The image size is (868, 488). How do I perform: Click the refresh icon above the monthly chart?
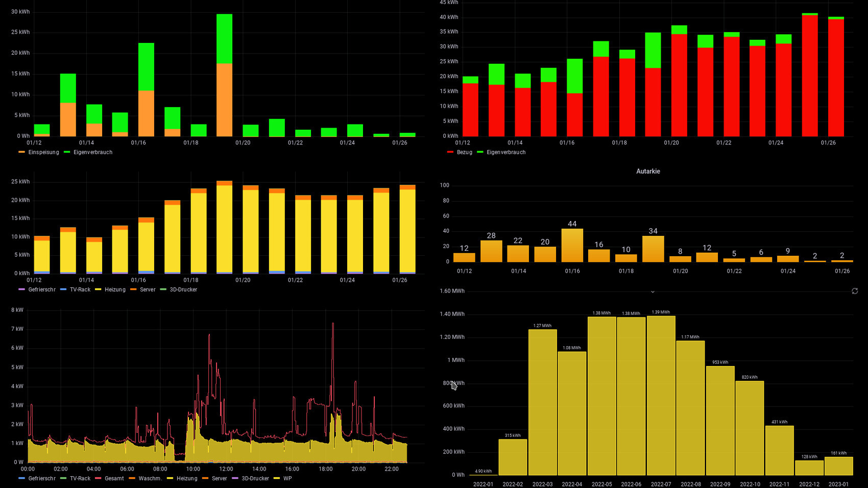(x=855, y=291)
